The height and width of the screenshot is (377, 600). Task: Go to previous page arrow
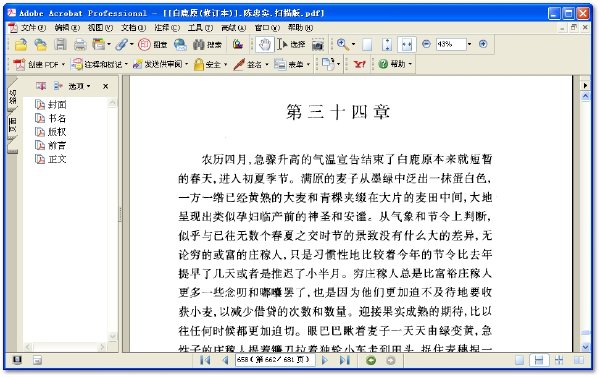[x=225, y=360]
